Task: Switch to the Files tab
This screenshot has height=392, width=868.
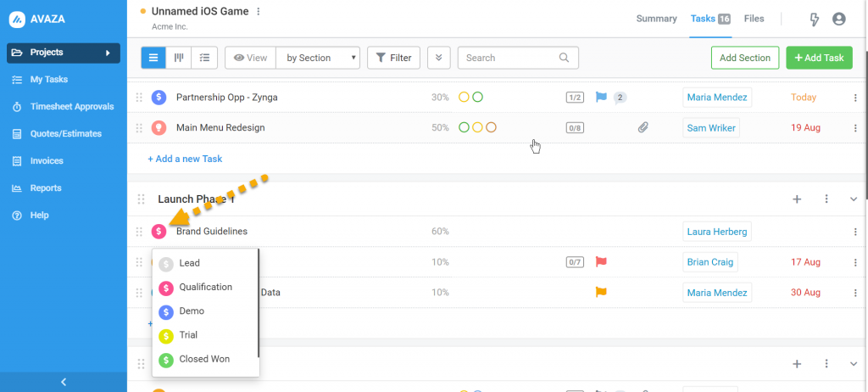Action: [754, 19]
